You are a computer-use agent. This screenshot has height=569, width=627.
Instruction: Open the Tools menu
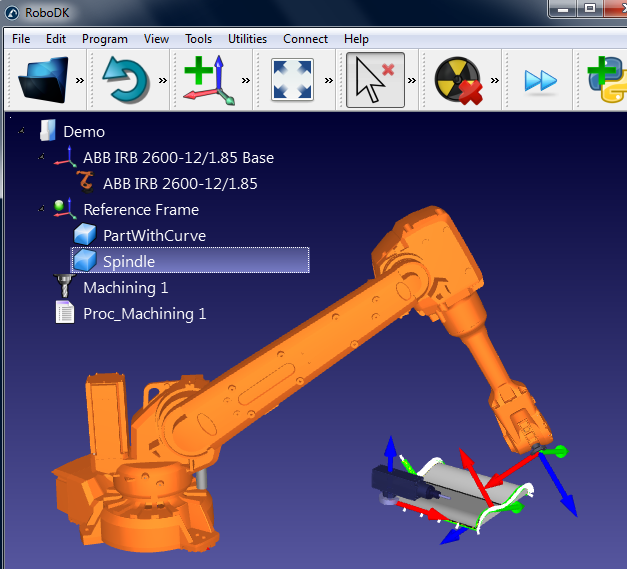[x=198, y=39]
